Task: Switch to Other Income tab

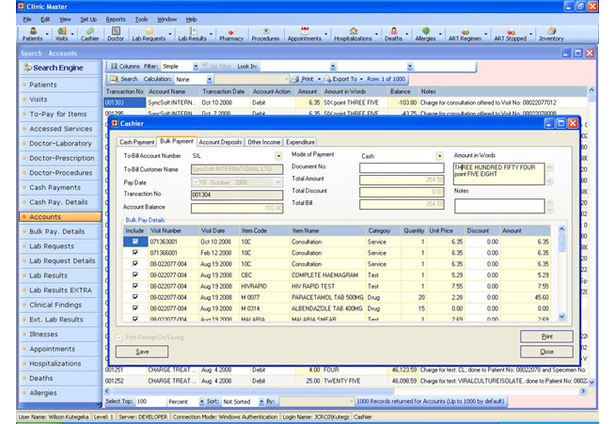Action: click(264, 142)
